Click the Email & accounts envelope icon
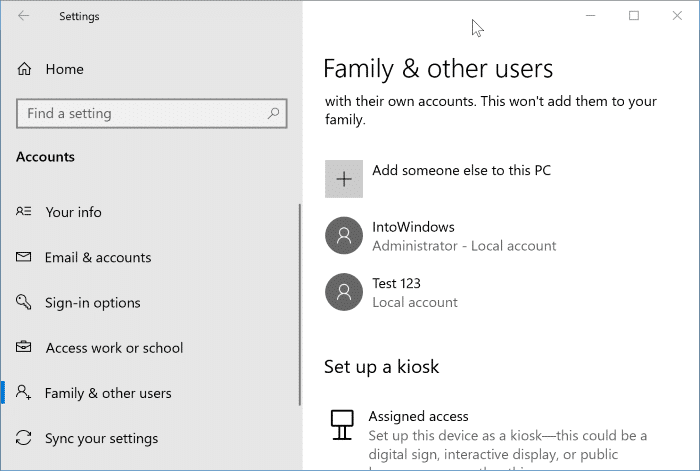Screen dimensions: 700x471 25,257
